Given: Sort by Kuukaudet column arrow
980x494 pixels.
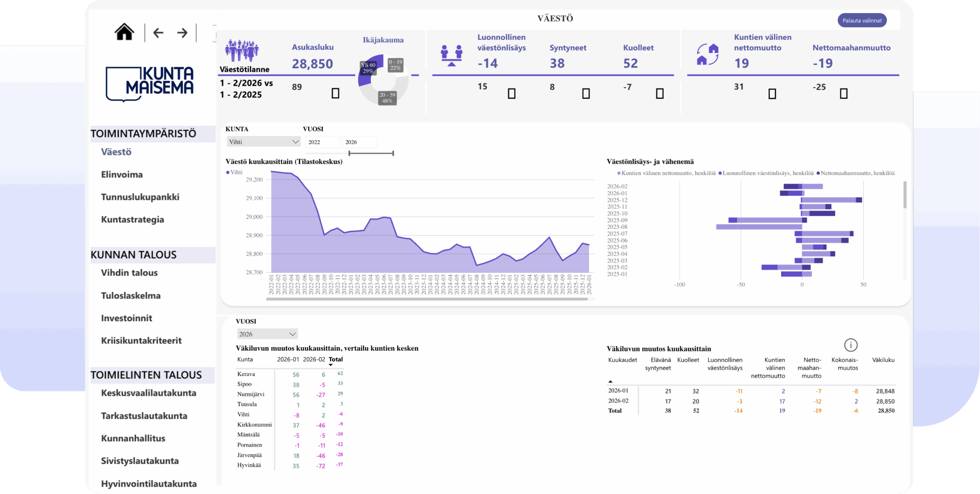Looking at the screenshot, I should (610, 381).
